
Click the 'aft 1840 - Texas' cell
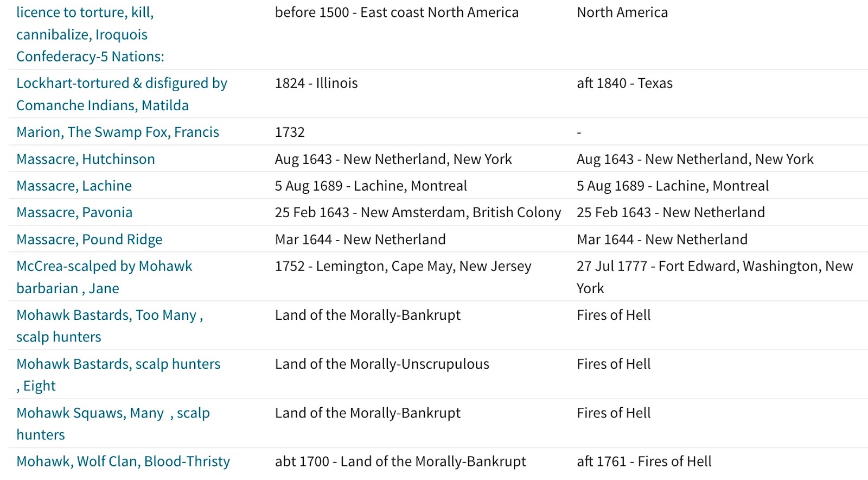pyautogui.click(x=624, y=83)
